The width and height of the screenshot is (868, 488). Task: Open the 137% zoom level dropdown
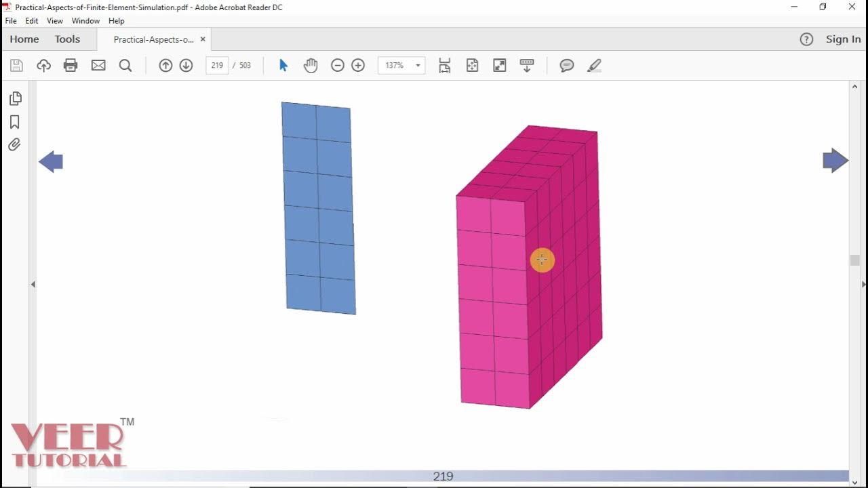pyautogui.click(x=401, y=66)
